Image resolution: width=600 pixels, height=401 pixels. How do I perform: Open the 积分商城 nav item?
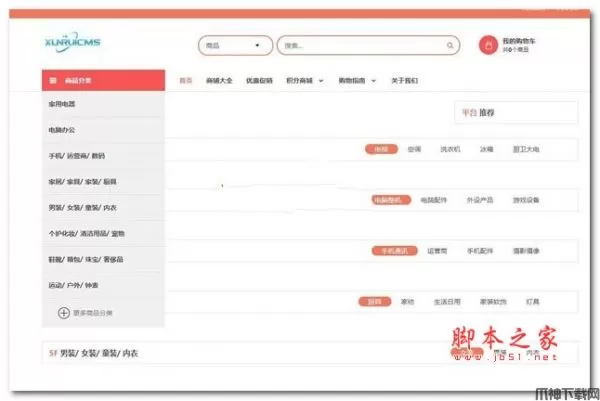(299, 80)
